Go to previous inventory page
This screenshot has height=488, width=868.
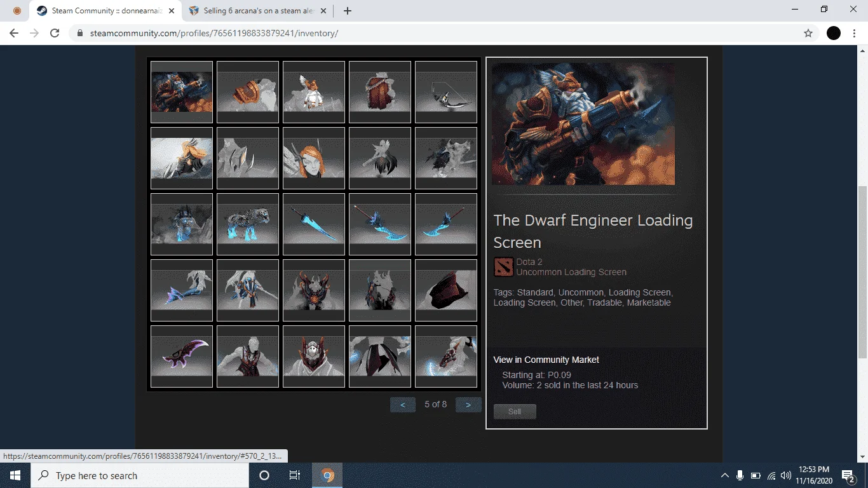click(x=403, y=405)
